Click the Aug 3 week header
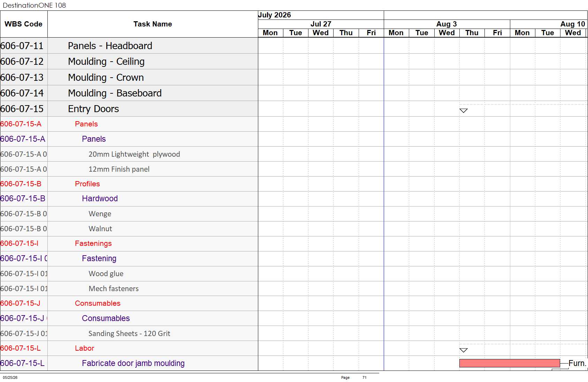This screenshot has width=588, height=382. coord(446,24)
